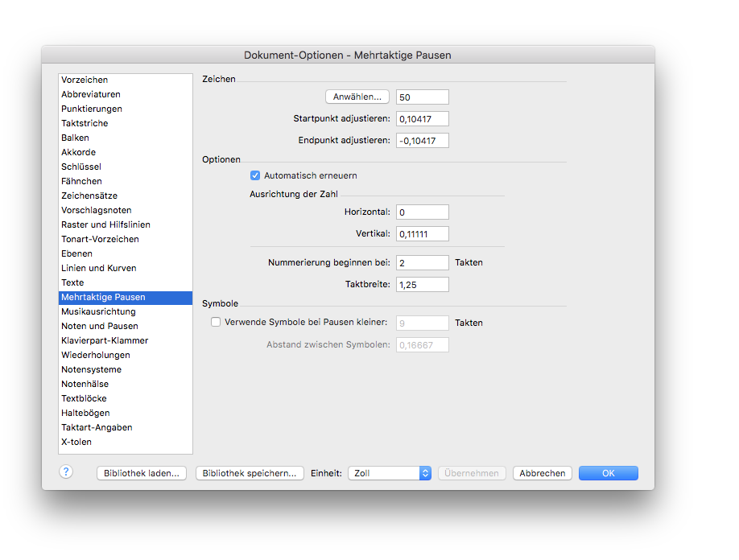
Task: Click the Startpunkt adjustieren field
Action: tap(423, 119)
